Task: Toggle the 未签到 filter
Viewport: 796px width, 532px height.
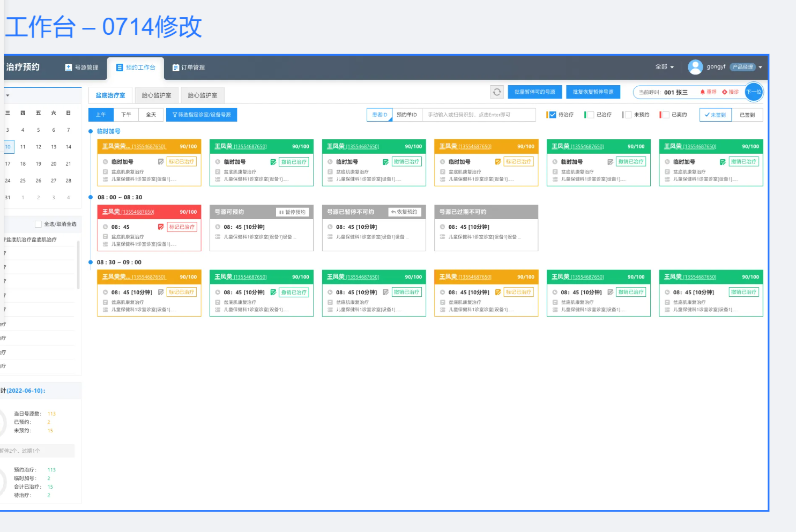Action: [x=716, y=115]
